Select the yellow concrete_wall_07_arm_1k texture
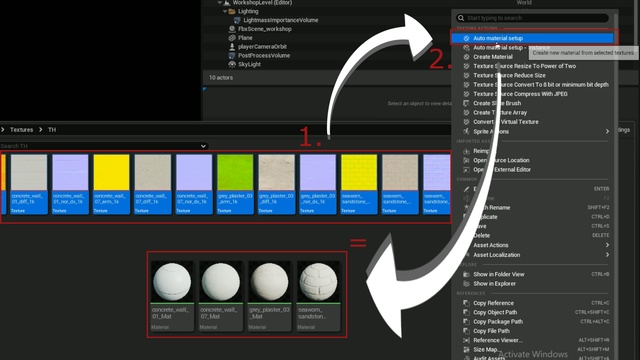This screenshot has width=640, height=360. (111, 184)
